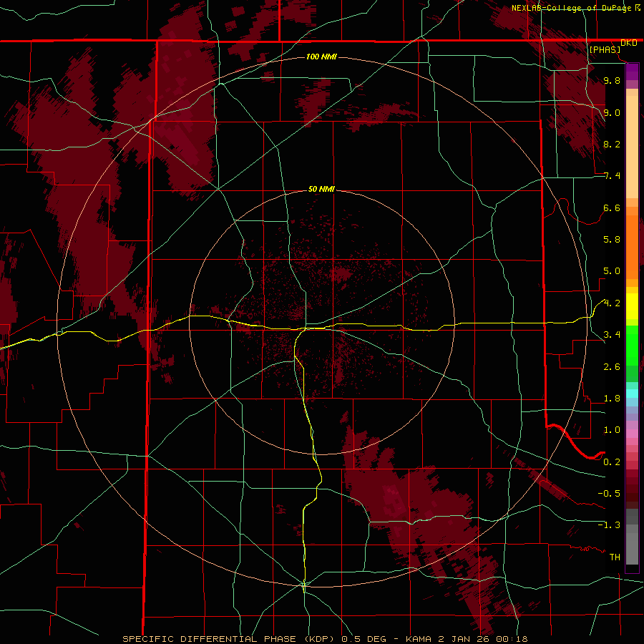The width and height of the screenshot is (644, 644).
Task: Pick the cyan color bar segment
Action: coord(632,394)
